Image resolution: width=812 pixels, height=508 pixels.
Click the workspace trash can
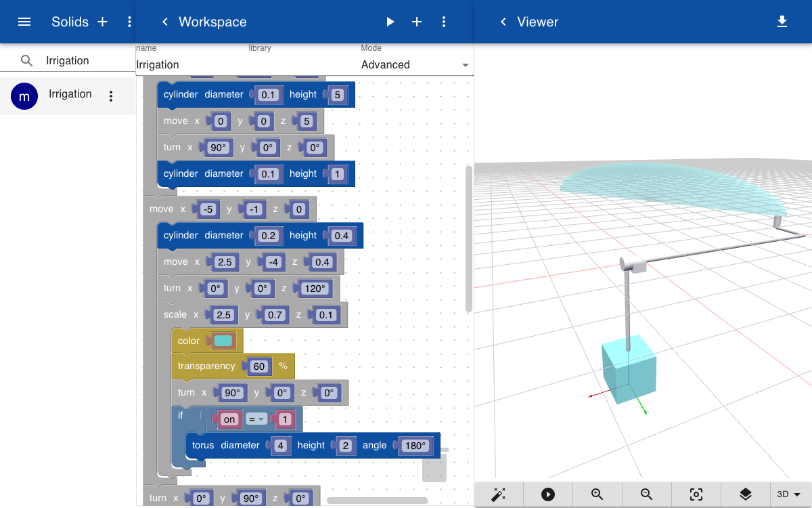point(434,465)
